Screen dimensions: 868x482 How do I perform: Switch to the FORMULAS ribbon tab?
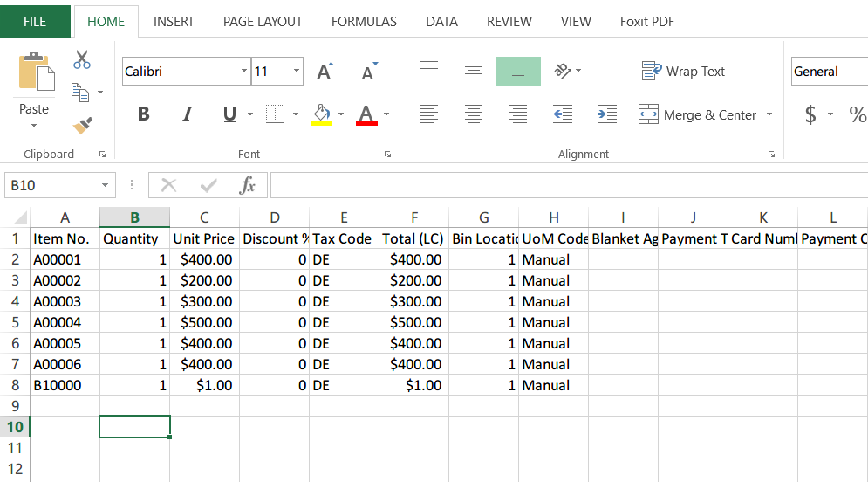point(364,22)
